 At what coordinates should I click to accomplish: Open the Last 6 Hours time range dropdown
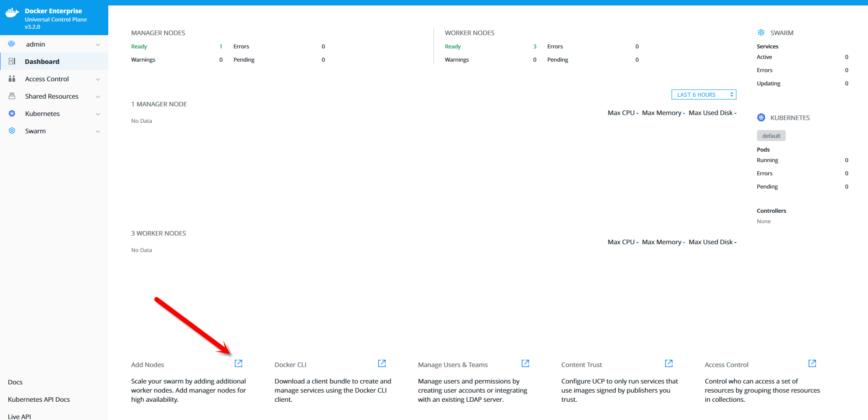click(x=704, y=94)
